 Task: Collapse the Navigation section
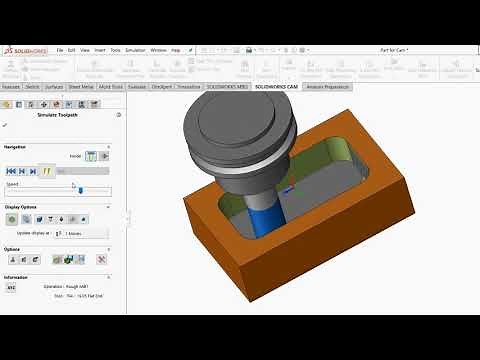108,147
